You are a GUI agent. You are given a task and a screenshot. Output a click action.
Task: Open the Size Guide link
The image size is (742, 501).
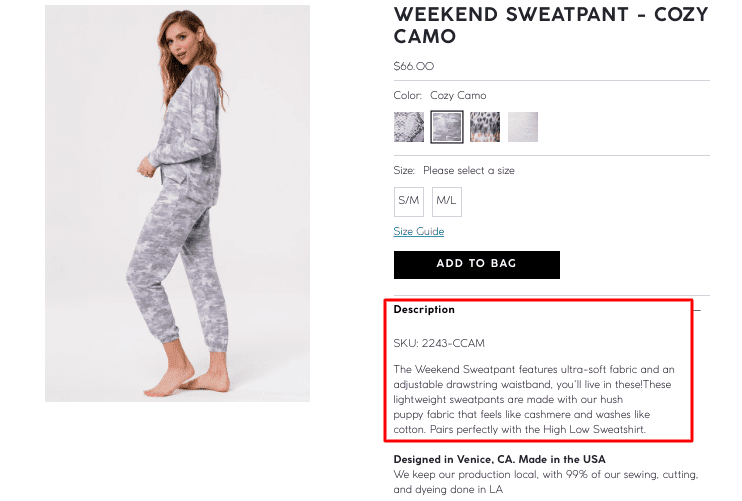pos(419,232)
